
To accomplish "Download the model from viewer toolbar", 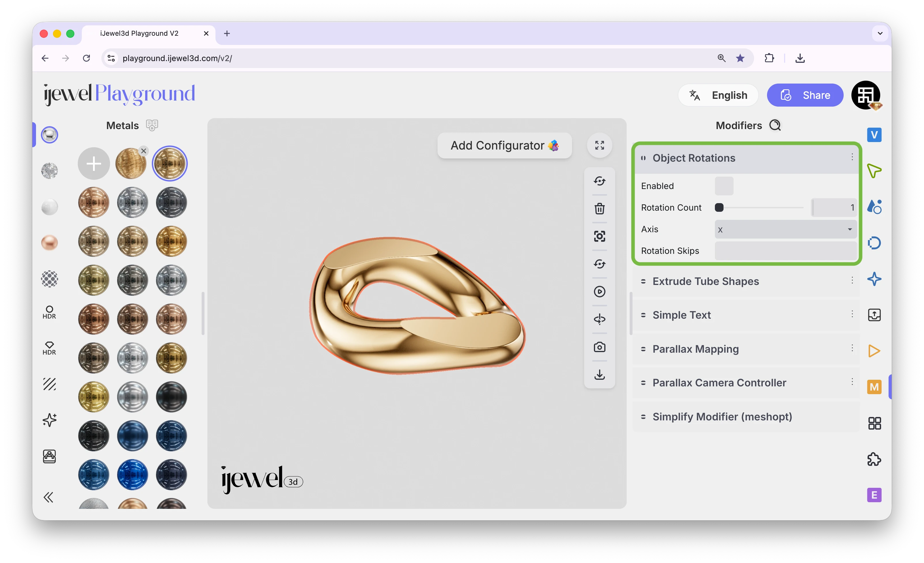I will pyautogui.click(x=599, y=374).
